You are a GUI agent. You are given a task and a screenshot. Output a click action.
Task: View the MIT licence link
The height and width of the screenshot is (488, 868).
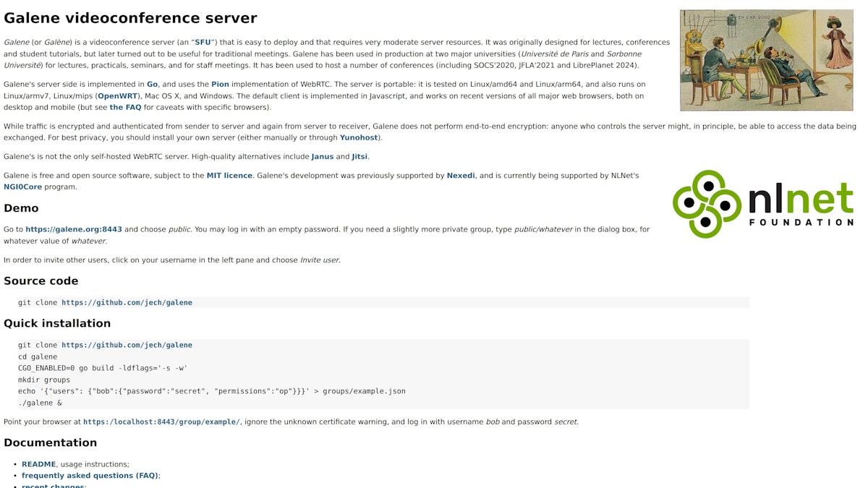[229, 176]
